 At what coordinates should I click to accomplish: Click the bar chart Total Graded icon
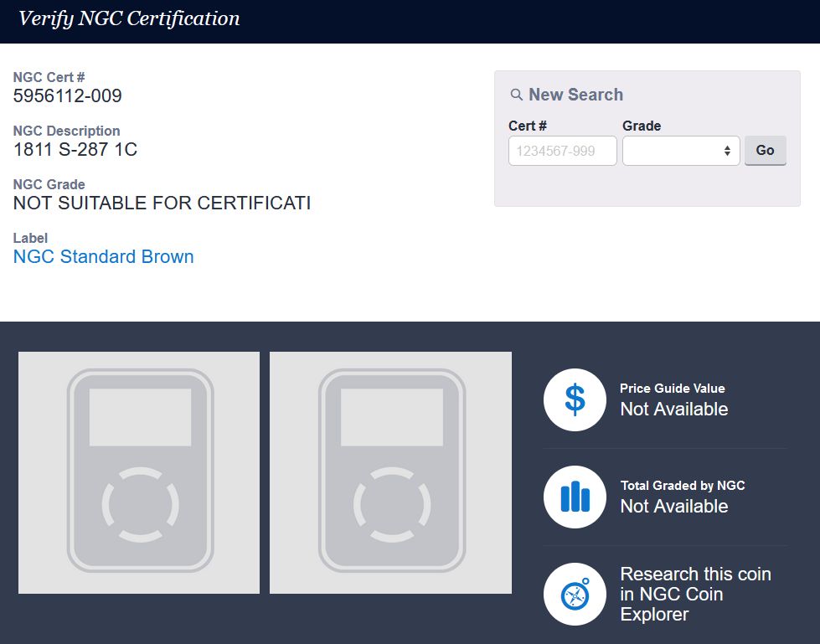pos(575,497)
